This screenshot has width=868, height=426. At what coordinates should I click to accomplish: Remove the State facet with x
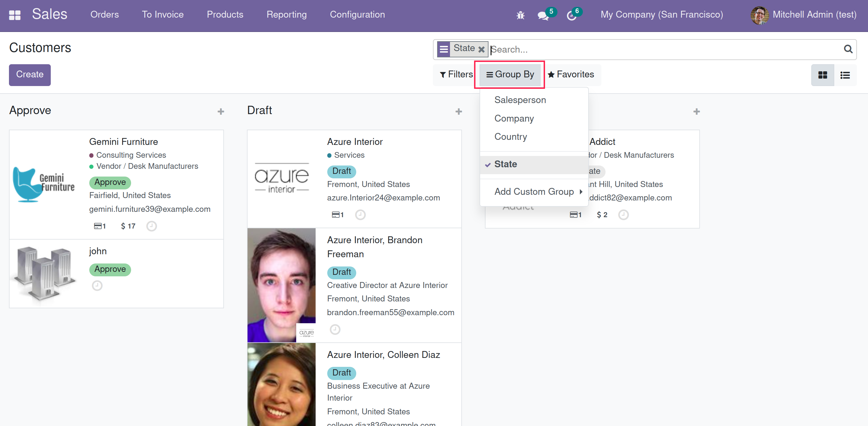tap(481, 50)
